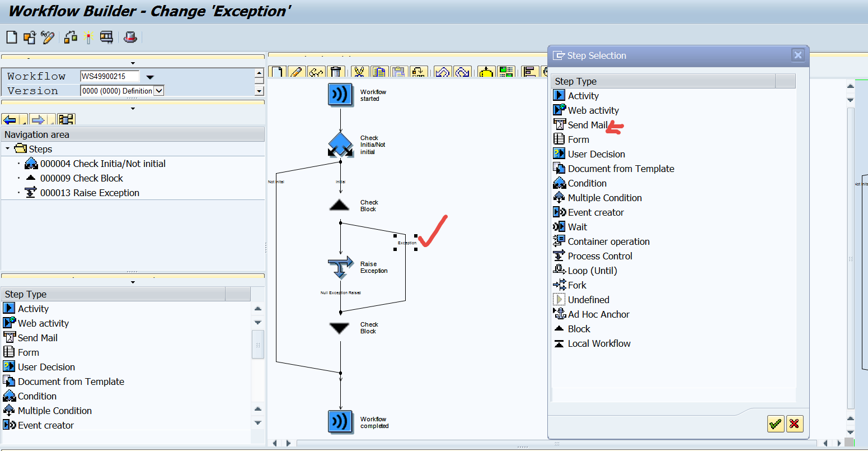Select Send Mail in Step Selection dialog
This screenshot has height=451, width=868.
tap(588, 125)
